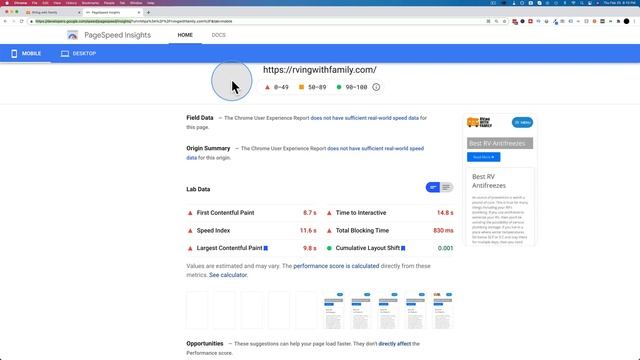Open a new browser tab with plus icon
The image size is (640, 360).
pyautogui.click(x=148, y=12)
